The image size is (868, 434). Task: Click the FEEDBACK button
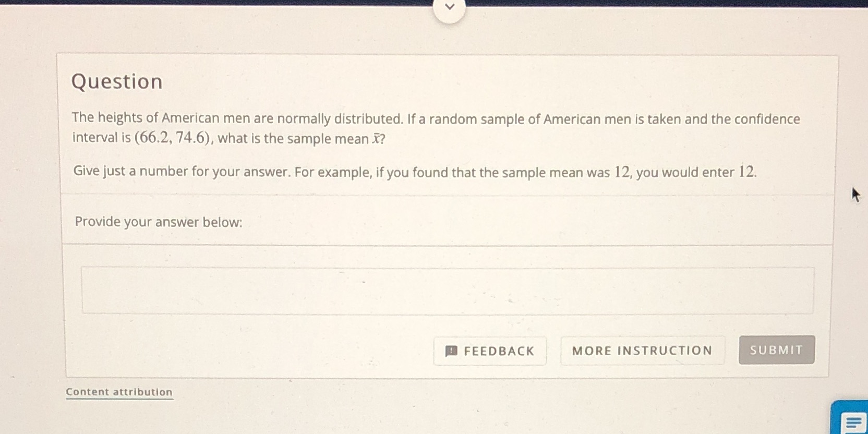[x=490, y=351]
